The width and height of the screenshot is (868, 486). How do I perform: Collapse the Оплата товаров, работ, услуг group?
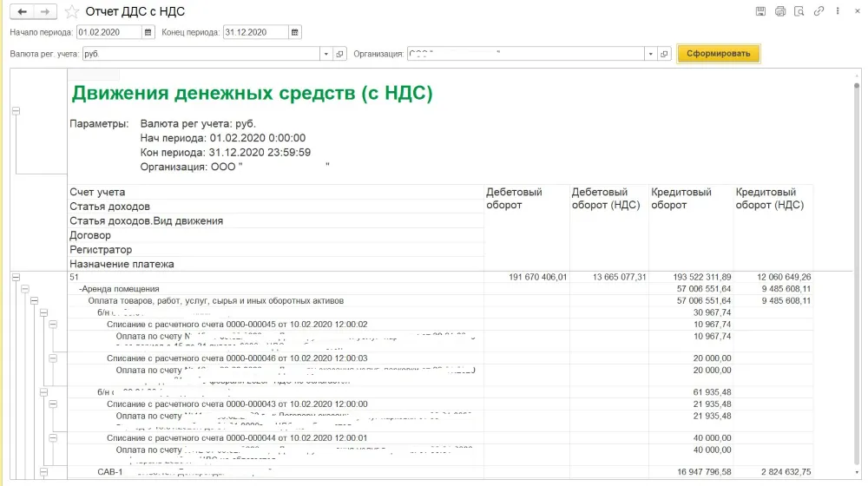pos(35,301)
